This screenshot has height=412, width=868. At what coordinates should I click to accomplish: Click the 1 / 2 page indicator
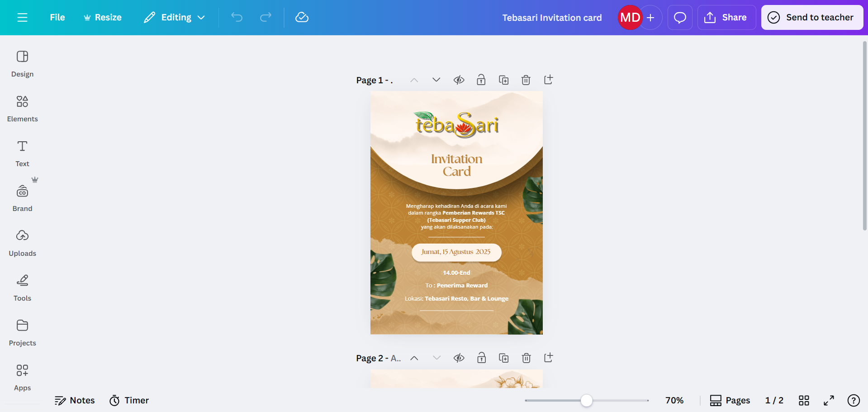(x=774, y=400)
